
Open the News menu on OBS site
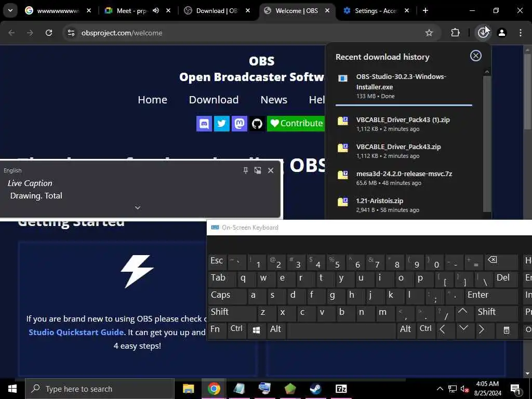tap(274, 100)
